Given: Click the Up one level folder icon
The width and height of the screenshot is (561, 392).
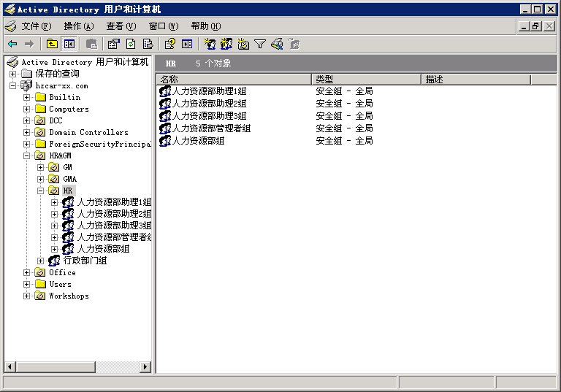Looking at the screenshot, I should (x=52, y=45).
